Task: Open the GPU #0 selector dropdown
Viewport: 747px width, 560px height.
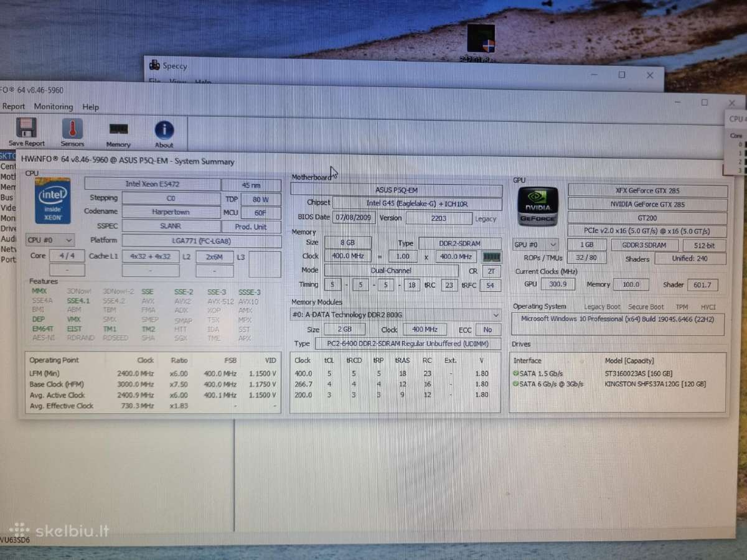Action: coord(535,245)
